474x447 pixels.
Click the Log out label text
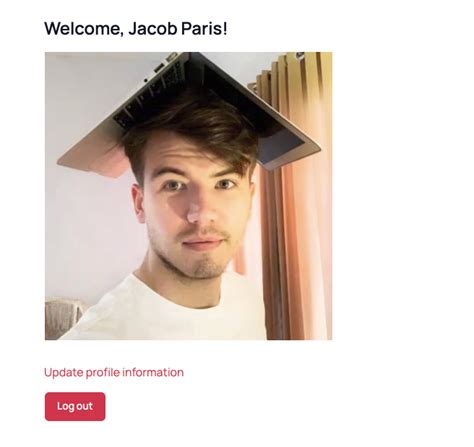[x=75, y=406]
